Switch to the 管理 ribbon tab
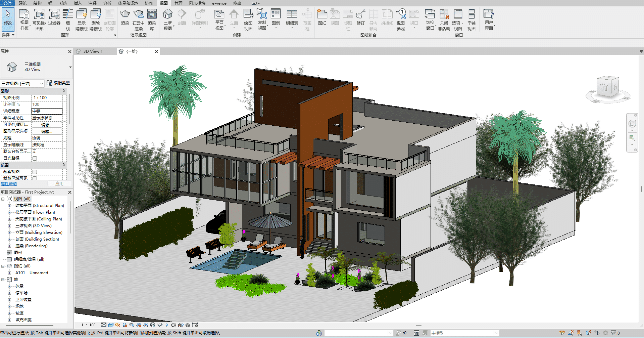The width and height of the screenshot is (644, 338). 178,3
